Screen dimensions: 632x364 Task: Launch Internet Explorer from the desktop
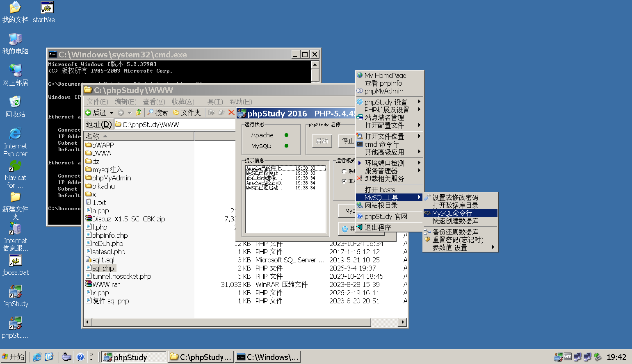click(15, 142)
